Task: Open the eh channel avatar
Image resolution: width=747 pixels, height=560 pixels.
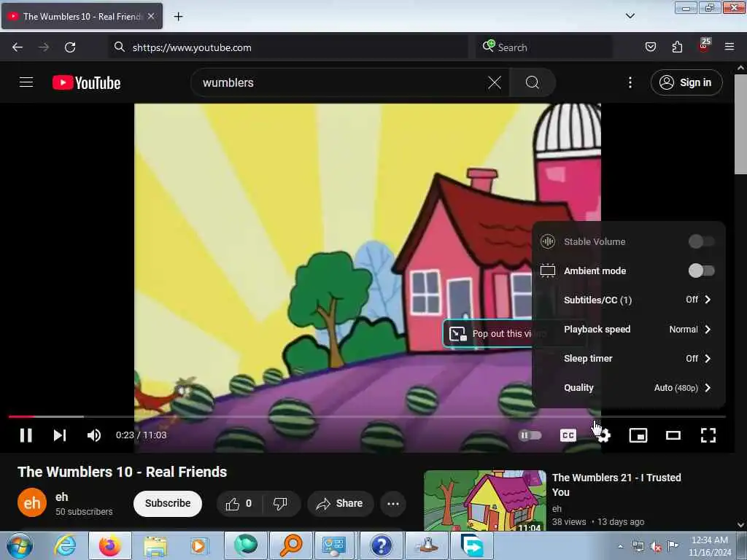Action: tap(32, 502)
